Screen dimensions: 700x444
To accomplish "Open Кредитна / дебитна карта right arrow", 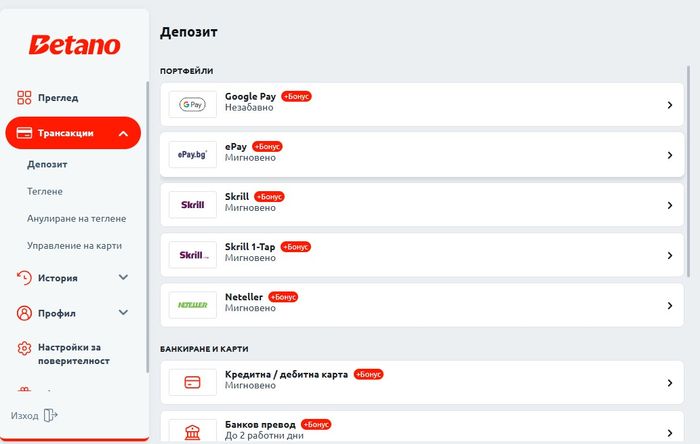I will [x=670, y=382].
